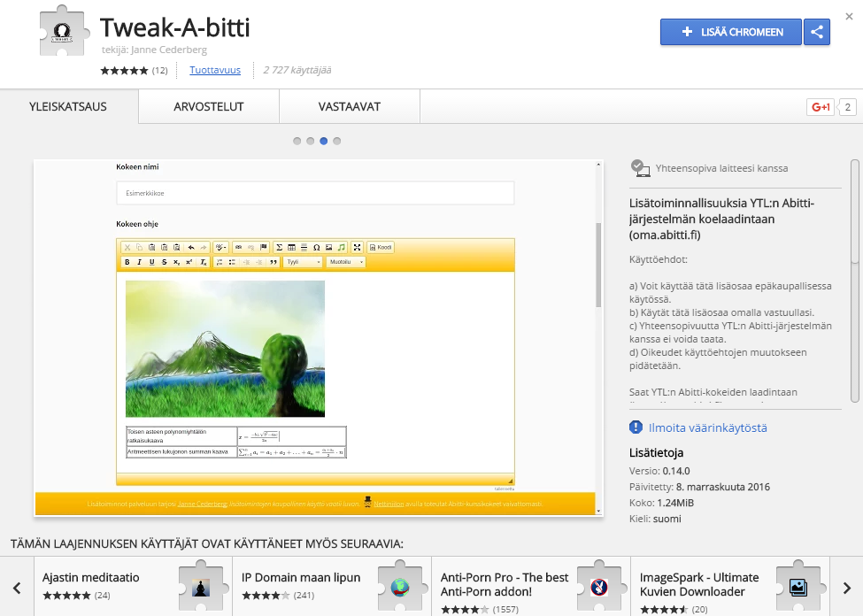
Task: Click the Tweak-A-bitti extension puzzle icon
Action: point(64,31)
